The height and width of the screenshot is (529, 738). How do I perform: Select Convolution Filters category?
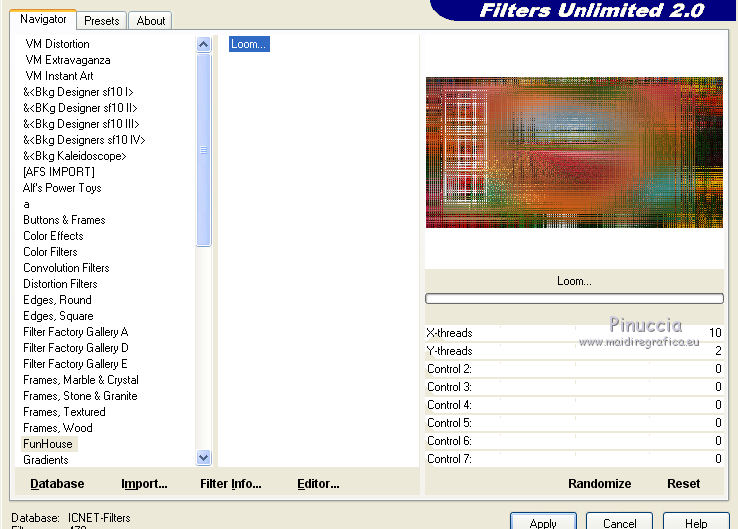(66, 268)
